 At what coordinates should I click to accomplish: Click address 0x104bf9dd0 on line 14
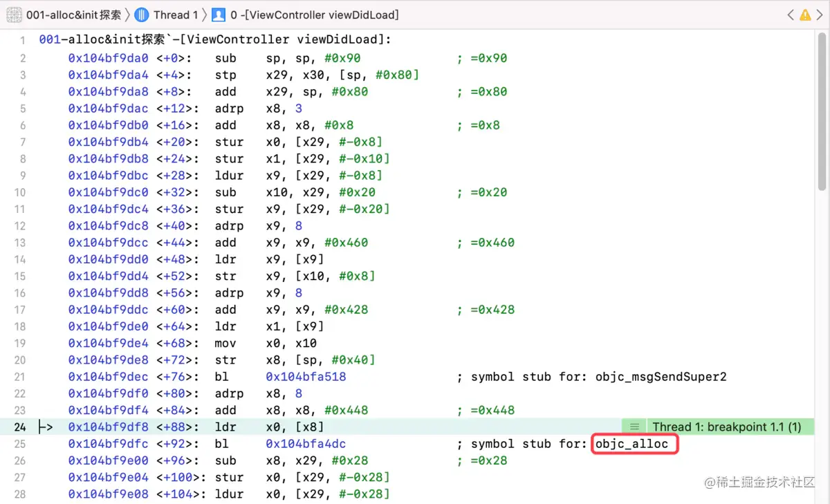tap(109, 259)
